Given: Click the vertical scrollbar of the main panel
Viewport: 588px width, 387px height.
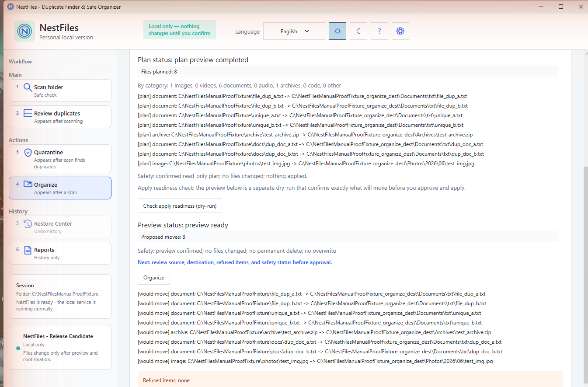Looking at the screenshot, I should 586,275.
